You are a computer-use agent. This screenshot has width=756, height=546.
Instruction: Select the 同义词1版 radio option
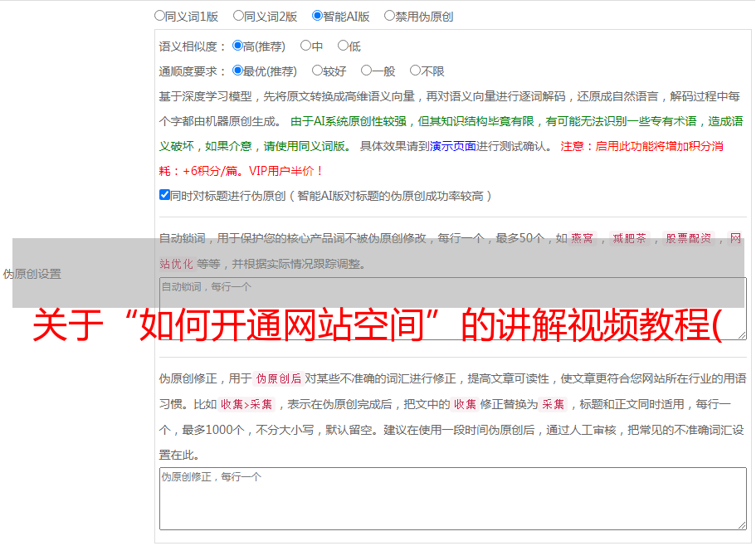(159, 16)
